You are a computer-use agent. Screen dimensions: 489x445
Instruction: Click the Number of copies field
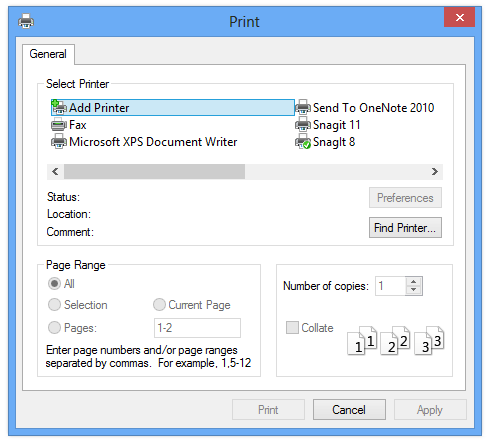390,286
